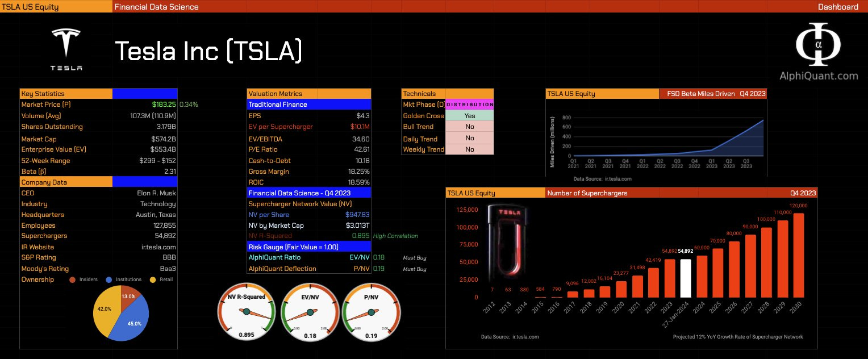This screenshot has width=868, height=359.
Task: Click the 34.60 EV/EBITDA value
Action: pyautogui.click(x=361, y=139)
